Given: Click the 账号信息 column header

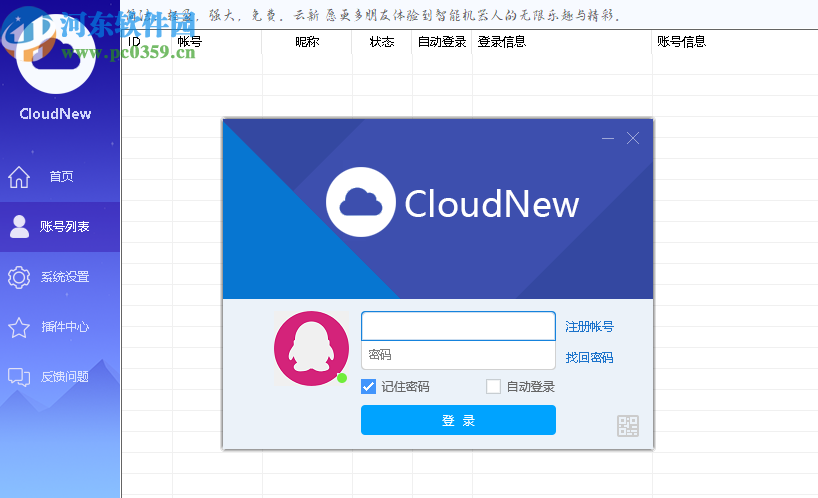Looking at the screenshot, I should tap(681, 42).
